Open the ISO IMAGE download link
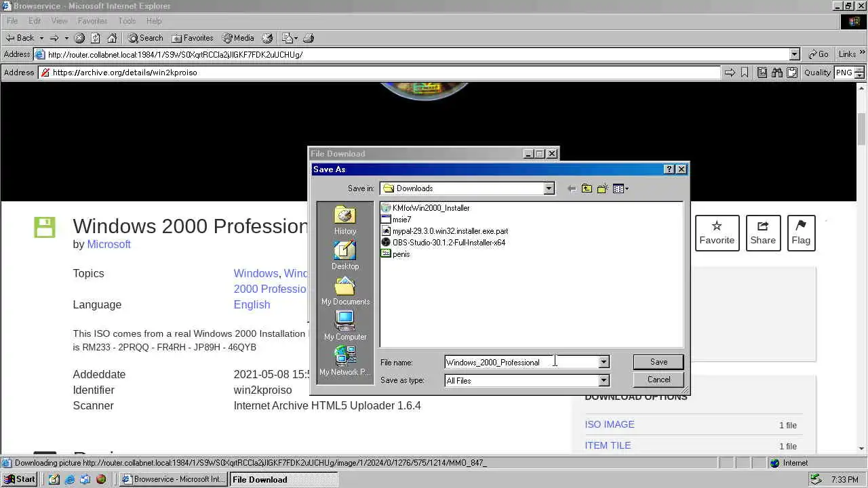 [610, 424]
